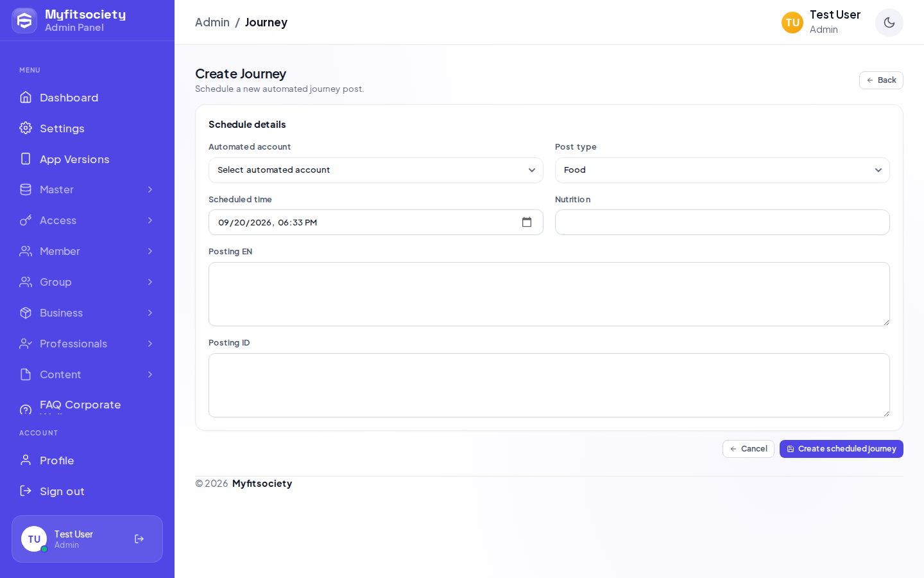Click the Sign out arrow icon
Screen dimensions: 924x578
[x=26, y=491]
